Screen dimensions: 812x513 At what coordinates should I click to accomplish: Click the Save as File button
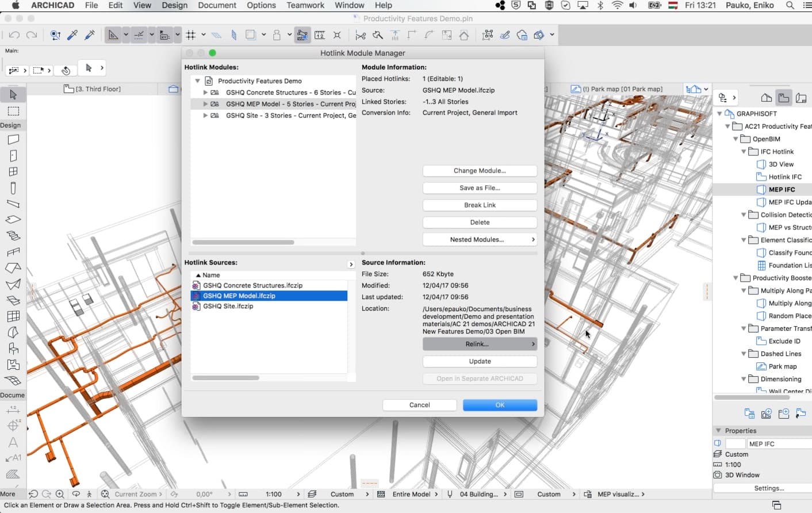480,188
